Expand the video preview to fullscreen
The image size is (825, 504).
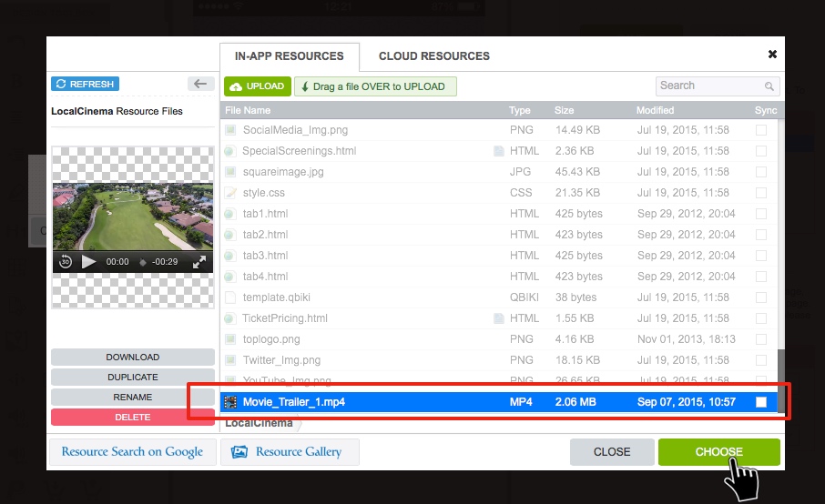[x=199, y=262]
